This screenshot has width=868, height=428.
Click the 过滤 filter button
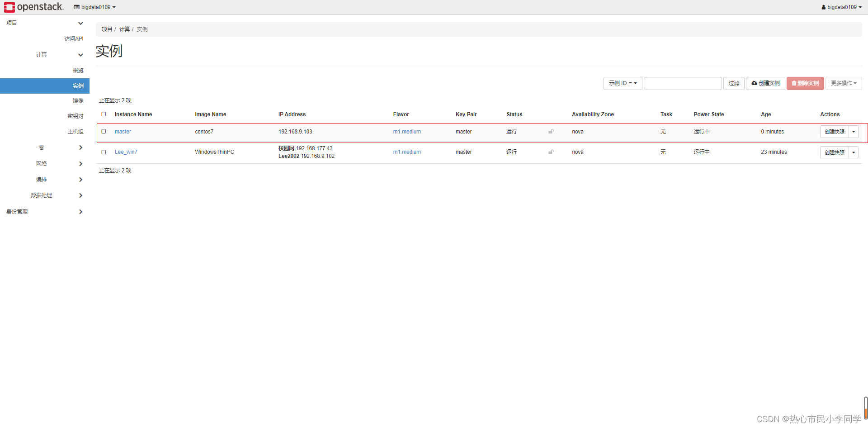734,83
